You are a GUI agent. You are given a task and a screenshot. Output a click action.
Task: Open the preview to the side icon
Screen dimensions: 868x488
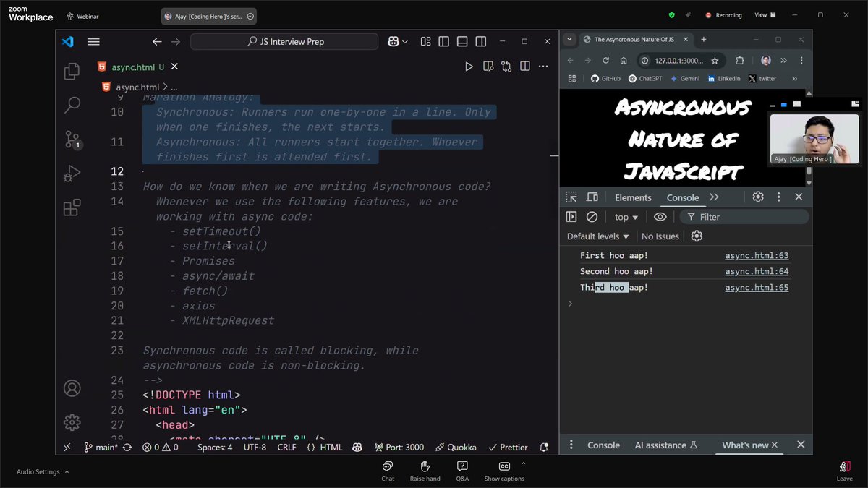coord(488,67)
